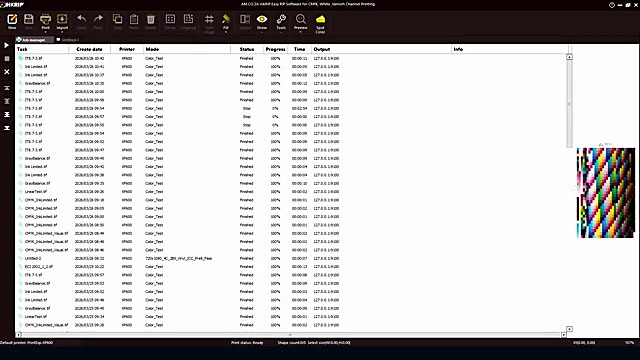Image resolution: width=640 pixels, height=360 pixels.
Task: Move job to top of queue
Action: (7, 88)
